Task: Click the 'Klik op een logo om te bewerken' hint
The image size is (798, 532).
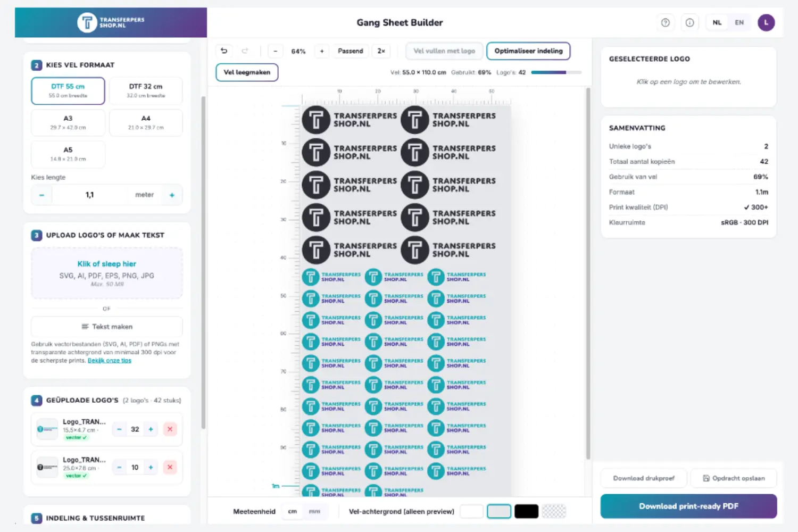Action: pyautogui.click(x=688, y=82)
